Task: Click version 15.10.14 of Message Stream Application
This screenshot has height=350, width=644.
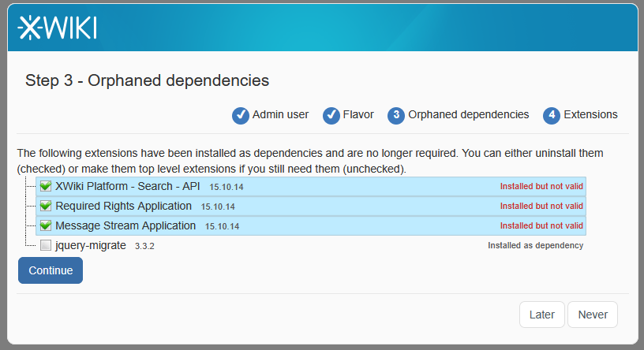Action: point(223,226)
